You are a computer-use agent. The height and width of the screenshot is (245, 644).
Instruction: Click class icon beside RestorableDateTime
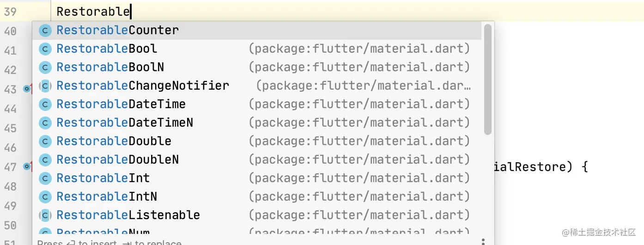click(45, 104)
